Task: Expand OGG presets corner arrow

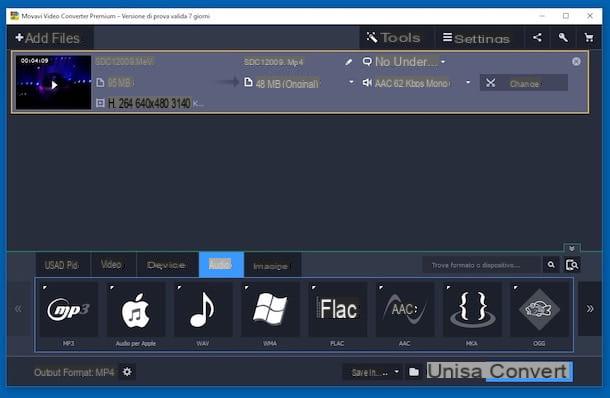Action: [516, 288]
